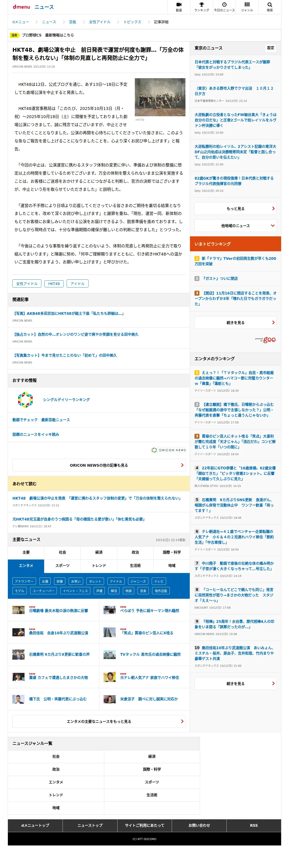
Task: Open 82歳GKが驚きの現役復帰 article
Action: click(234, 181)
